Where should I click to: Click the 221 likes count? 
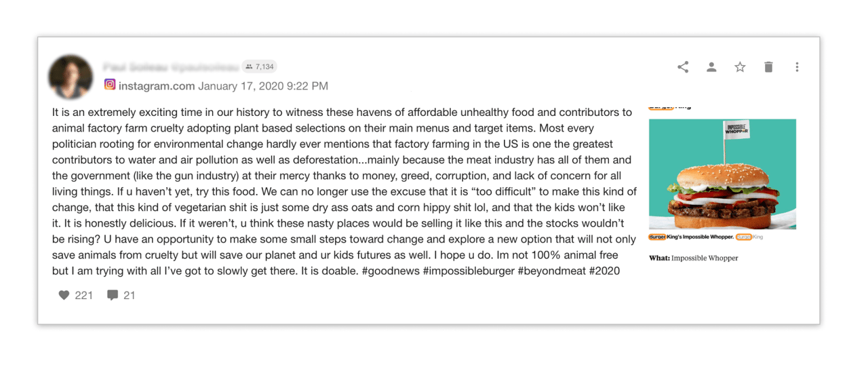[x=84, y=295]
